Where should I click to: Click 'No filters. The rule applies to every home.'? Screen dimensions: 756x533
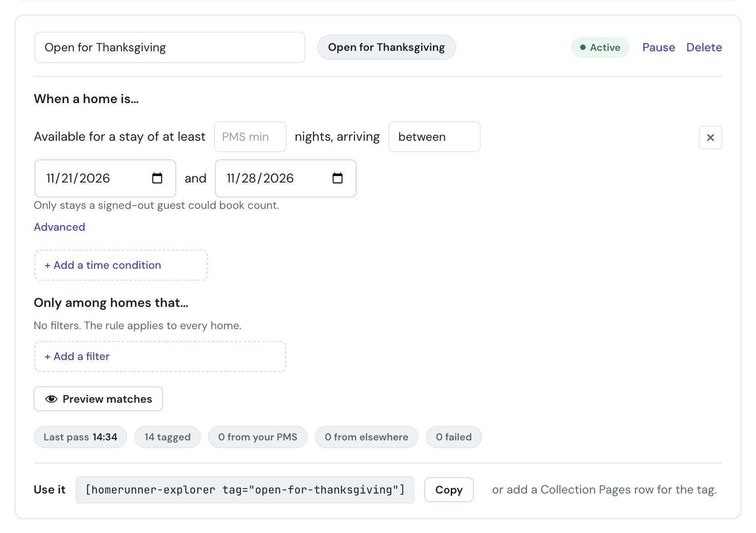tap(138, 326)
